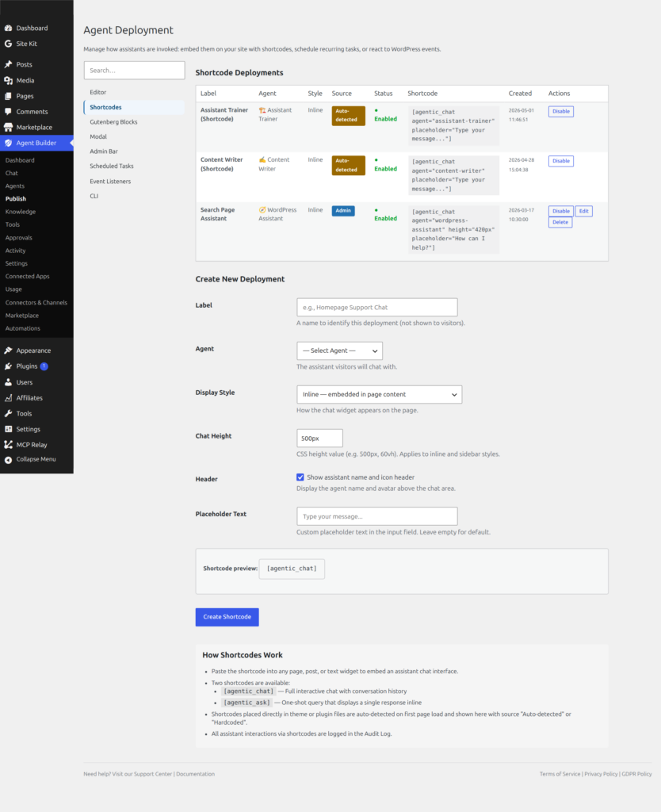Click the shortcode preview [agentic_chat] box

pyautogui.click(x=292, y=569)
